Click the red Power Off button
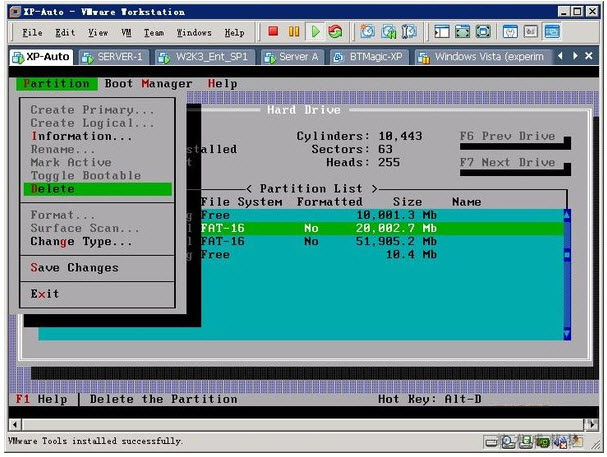This screenshot has height=457, width=607. pyautogui.click(x=273, y=32)
